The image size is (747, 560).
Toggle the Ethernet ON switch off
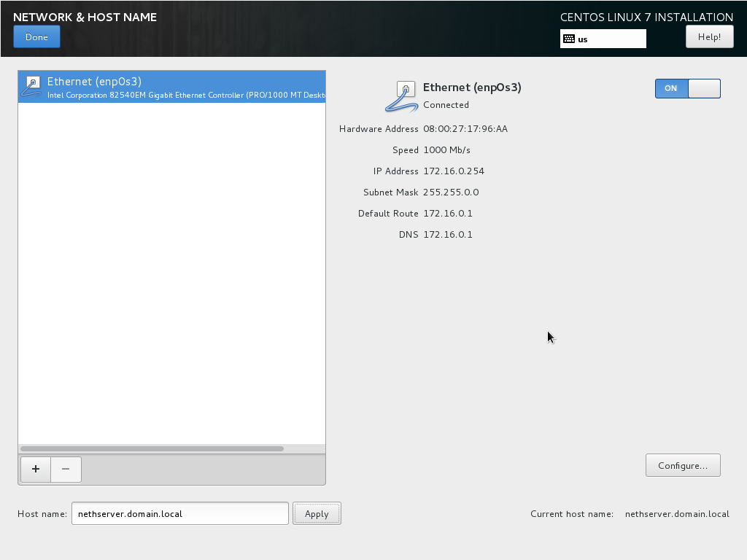tap(687, 88)
